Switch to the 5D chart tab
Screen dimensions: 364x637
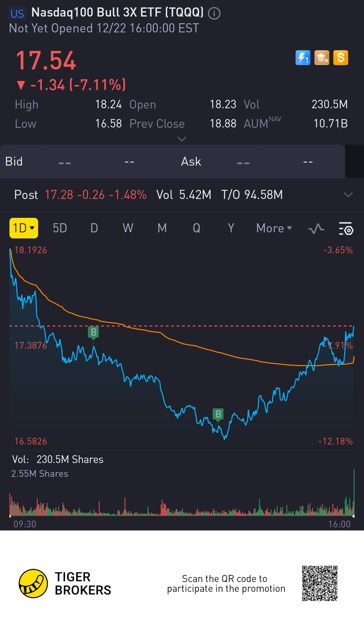tap(60, 228)
